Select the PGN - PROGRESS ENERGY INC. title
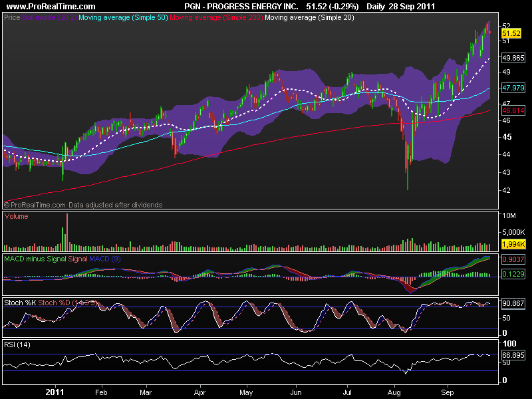Screen dimensions: 532x399 pyautogui.click(x=241, y=7)
